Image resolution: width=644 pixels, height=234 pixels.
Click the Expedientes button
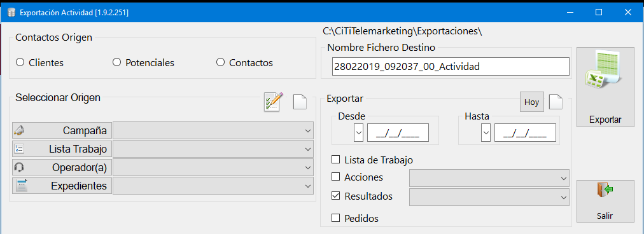click(x=62, y=186)
